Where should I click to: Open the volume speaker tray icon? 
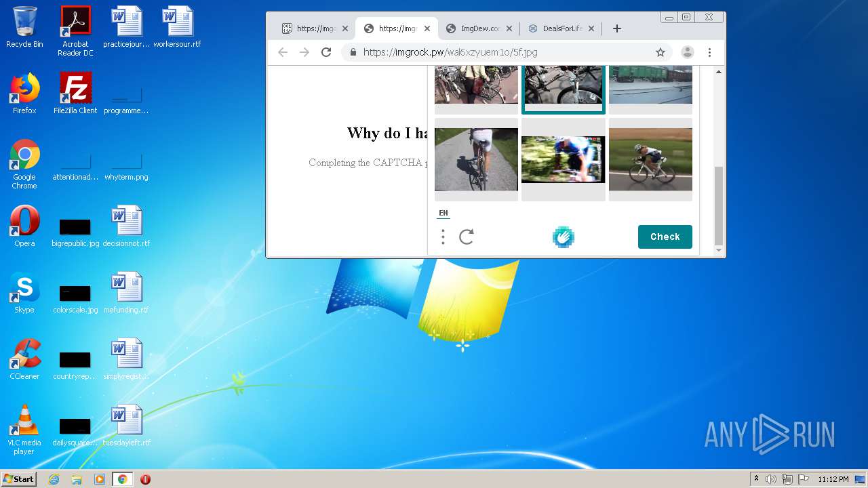[x=771, y=479]
